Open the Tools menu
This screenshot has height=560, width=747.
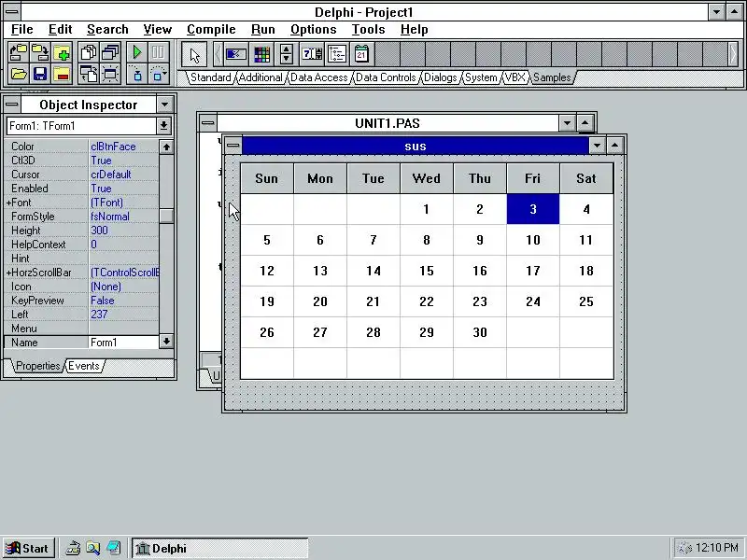coord(368,30)
